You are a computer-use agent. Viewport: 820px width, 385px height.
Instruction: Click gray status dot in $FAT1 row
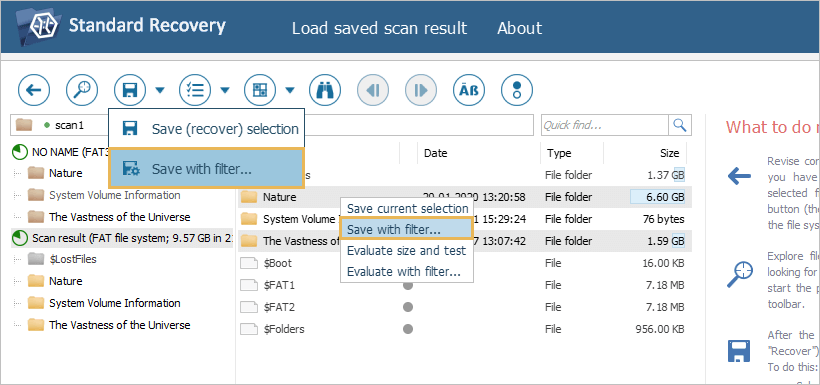408,285
